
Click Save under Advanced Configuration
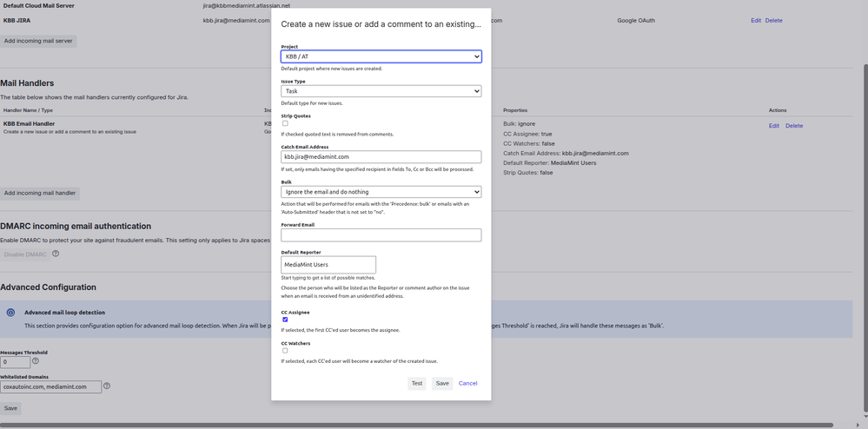10,408
